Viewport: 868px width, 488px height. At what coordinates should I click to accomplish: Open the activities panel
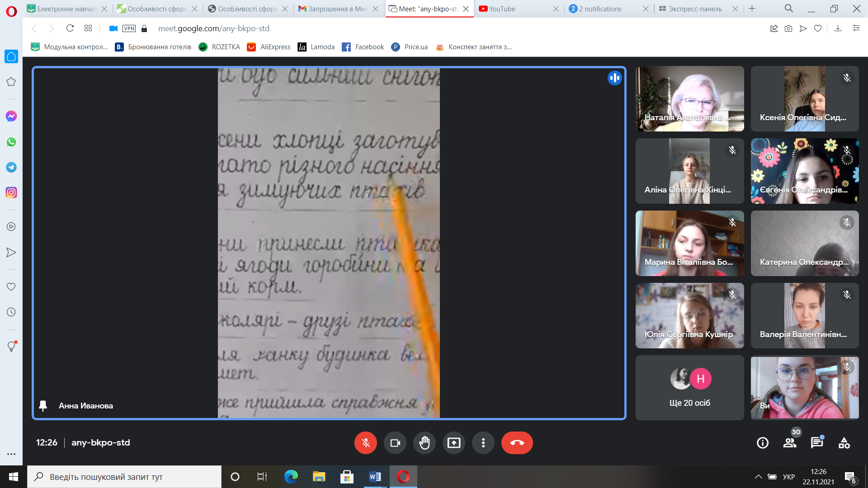coord(844,443)
